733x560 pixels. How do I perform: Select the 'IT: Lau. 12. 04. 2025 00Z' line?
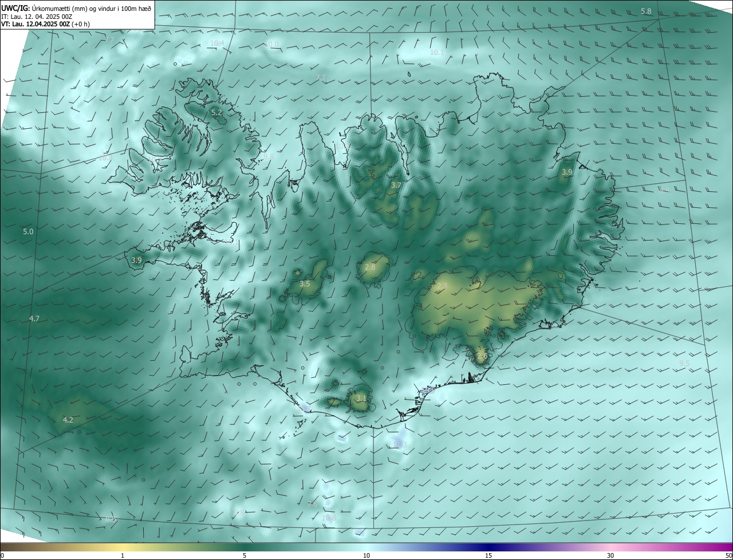[37, 17]
